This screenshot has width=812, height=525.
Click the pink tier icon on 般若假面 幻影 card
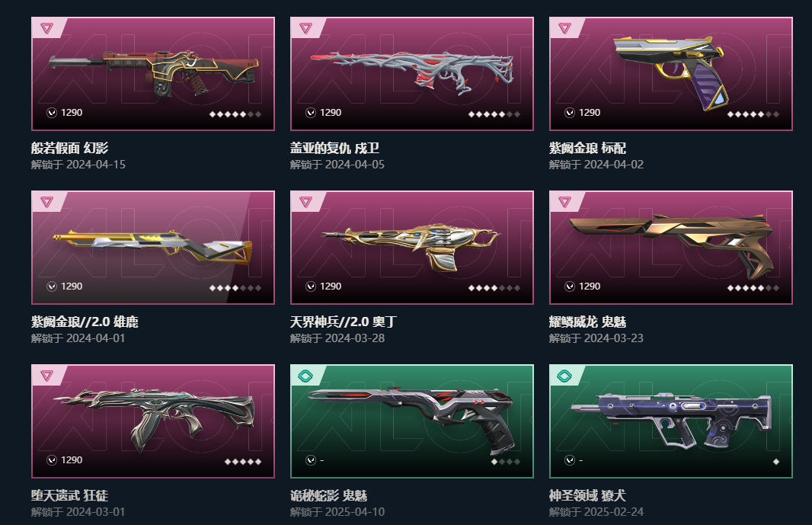point(46,28)
